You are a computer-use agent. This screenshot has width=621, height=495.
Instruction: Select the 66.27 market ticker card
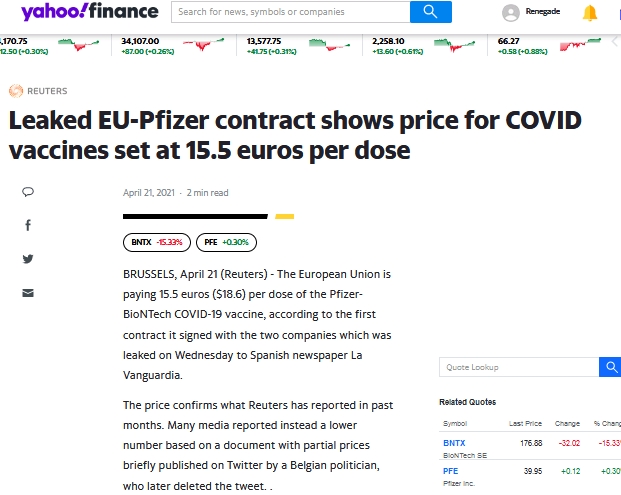click(550, 46)
